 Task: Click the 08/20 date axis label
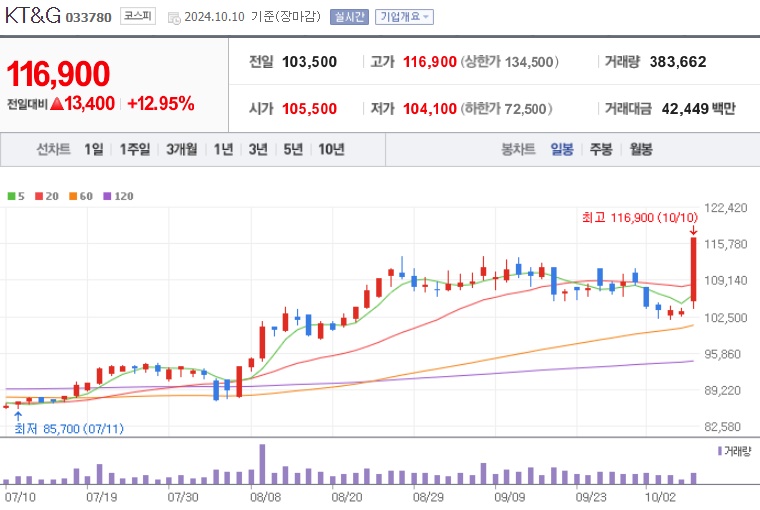click(347, 497)
